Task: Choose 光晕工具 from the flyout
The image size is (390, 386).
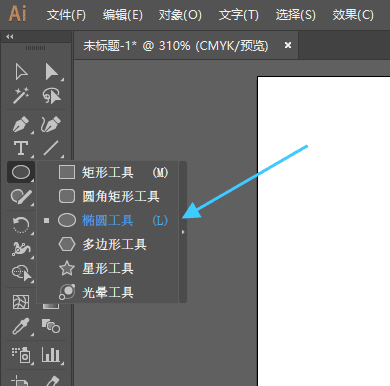Action: click(x=107, y=292)
